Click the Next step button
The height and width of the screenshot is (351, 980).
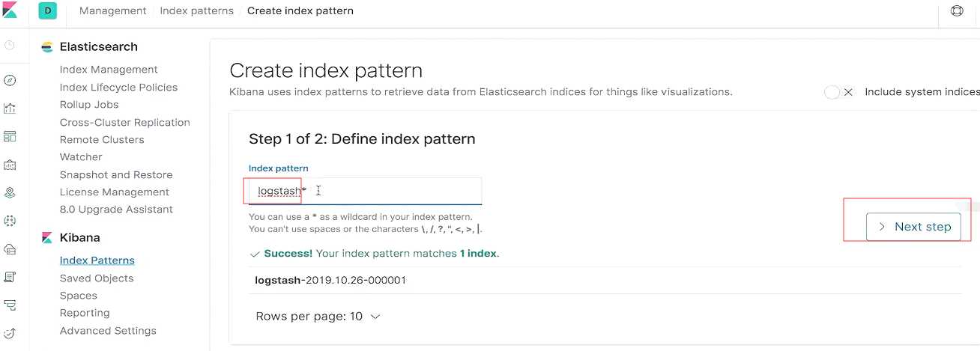(x=913, y=227)
